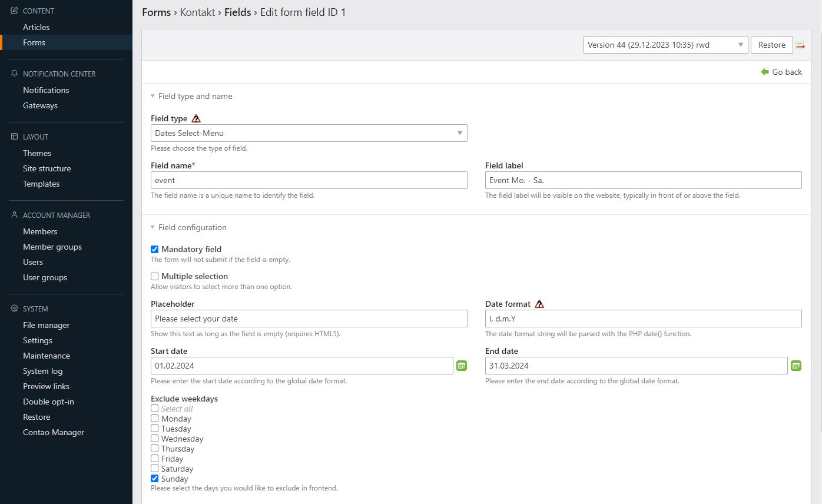Click the Content section edit icon

tap(15, 11)
